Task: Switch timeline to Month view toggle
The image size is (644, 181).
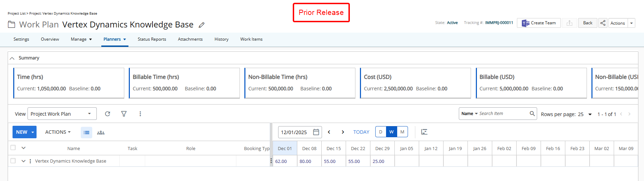Action: (x=402, y=132)
